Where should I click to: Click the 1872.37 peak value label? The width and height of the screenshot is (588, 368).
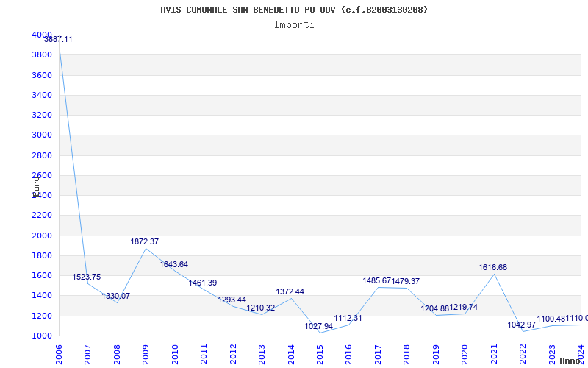tap(145, 241)
